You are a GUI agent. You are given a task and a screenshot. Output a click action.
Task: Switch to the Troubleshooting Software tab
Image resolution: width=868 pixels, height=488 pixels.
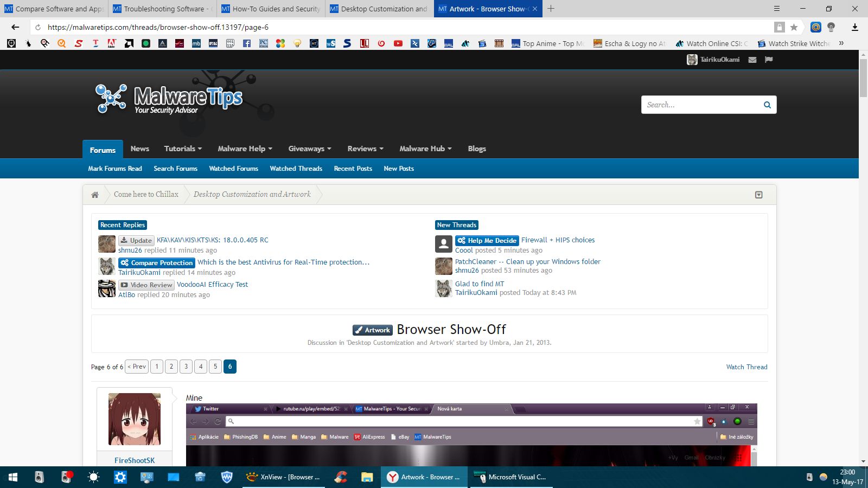(x=163, y=9)
